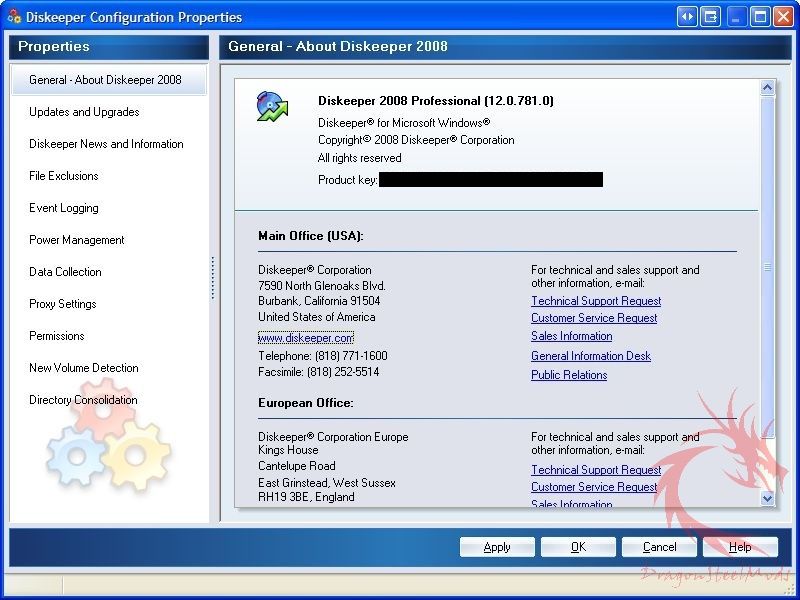Screen dimensions: 800x600
Task: Click the Diskeeper 2008 product logo icon
Action: coord(271,106)
